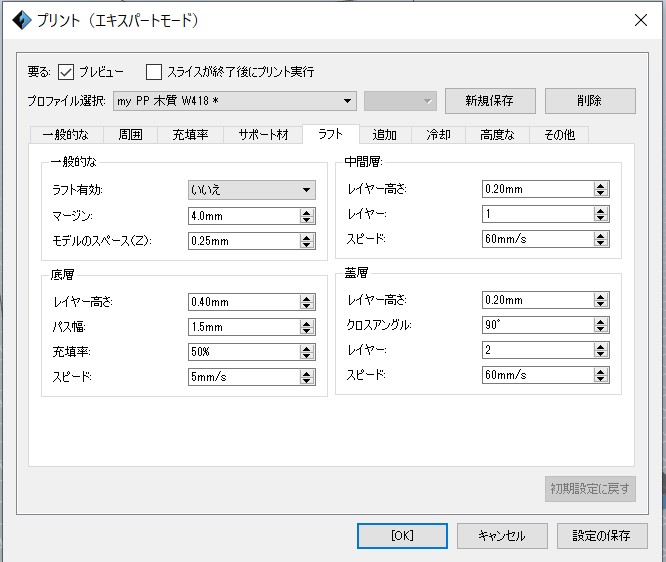Increase クロスアングル with up arrow
Viewport: 666px width, 562px height.
600,321
